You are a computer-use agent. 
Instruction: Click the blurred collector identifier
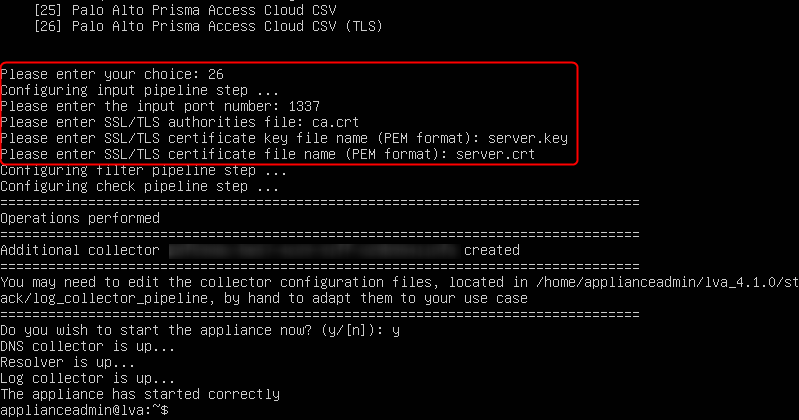tap(311, 249)
